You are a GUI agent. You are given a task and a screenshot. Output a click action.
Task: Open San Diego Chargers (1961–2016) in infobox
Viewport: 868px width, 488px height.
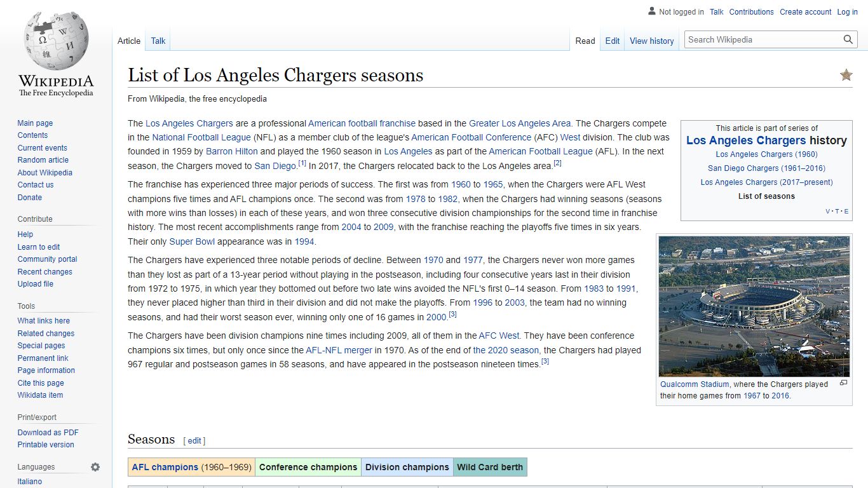[766, 168]
